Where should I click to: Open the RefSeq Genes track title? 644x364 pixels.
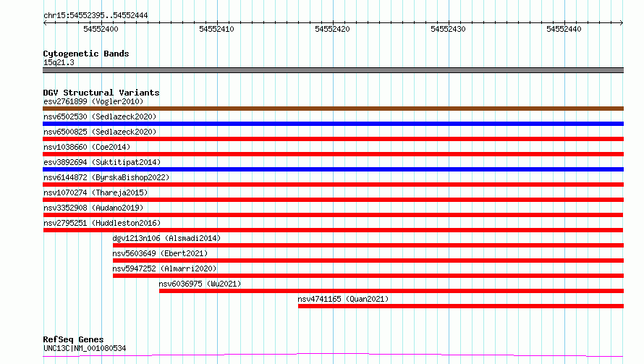point(73,339)
